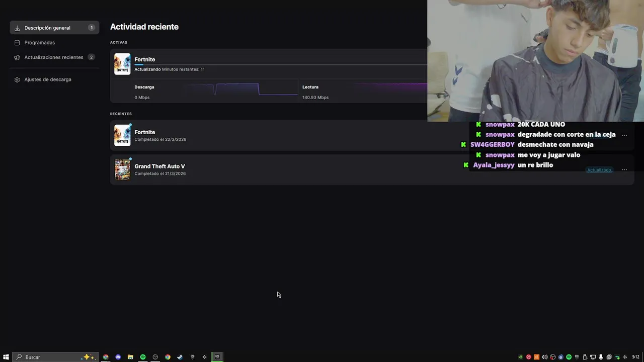
Task: Click the 5:12 clock in taskbar
Action: click(636, 357)
